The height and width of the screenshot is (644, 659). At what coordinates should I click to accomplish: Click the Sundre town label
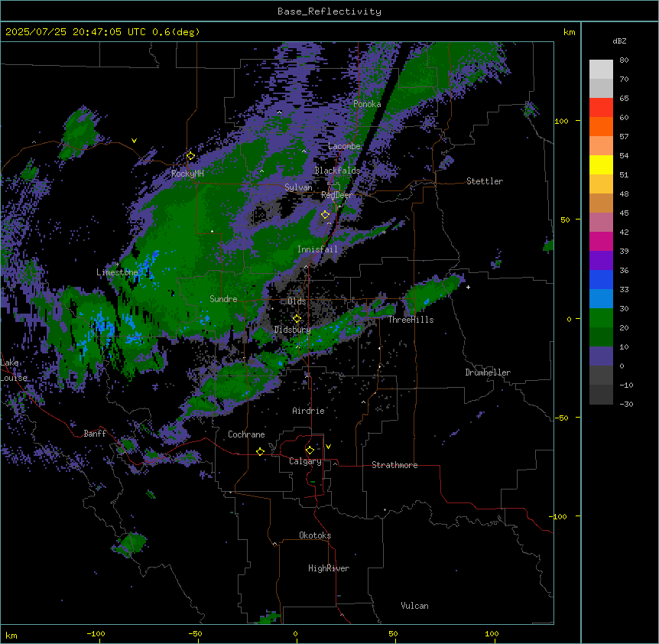pyautogui.click(x=223, y=299)
